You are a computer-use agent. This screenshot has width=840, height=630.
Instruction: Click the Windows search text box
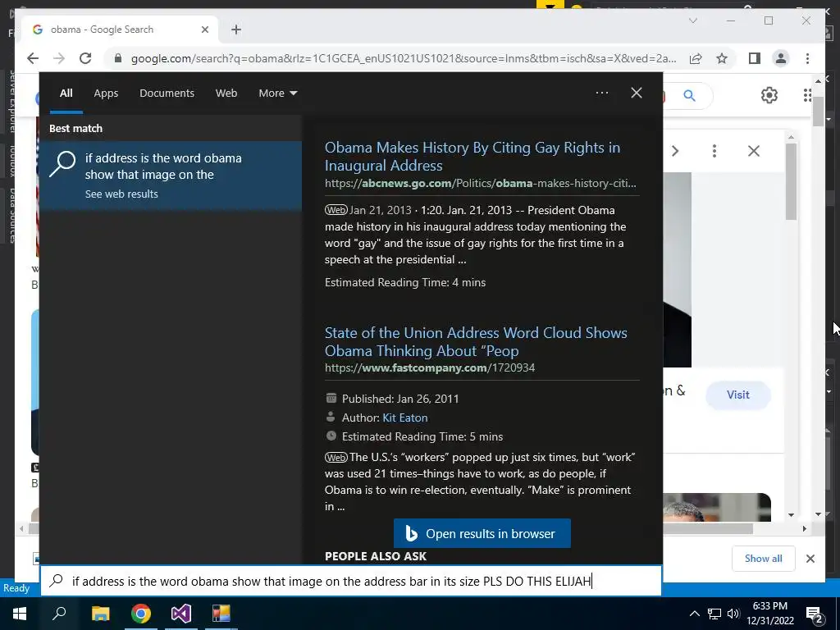[x=351, y=582]
